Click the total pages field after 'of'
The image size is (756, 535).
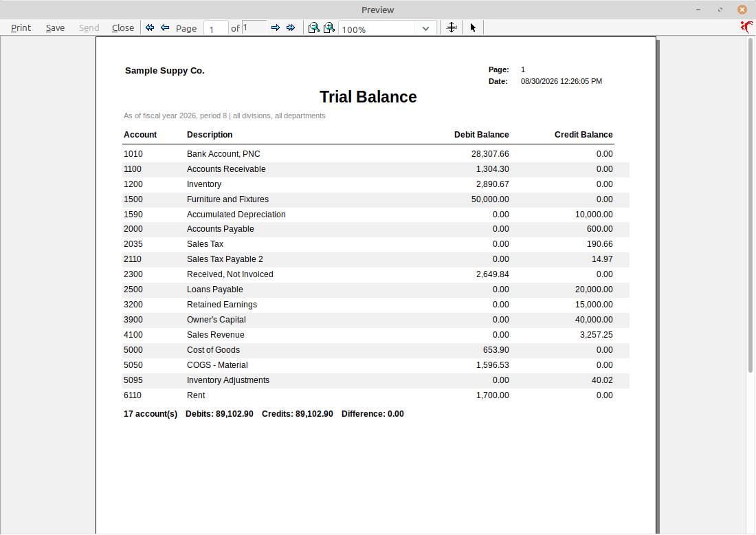[254, 28]
